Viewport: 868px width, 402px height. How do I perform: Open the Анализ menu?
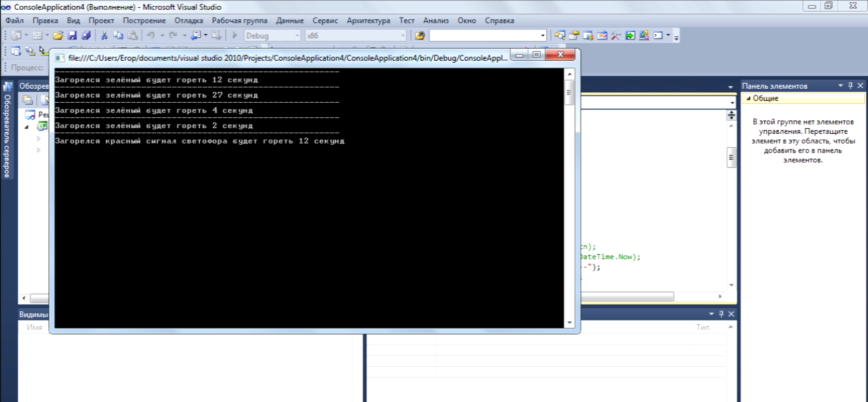point(436,21)
